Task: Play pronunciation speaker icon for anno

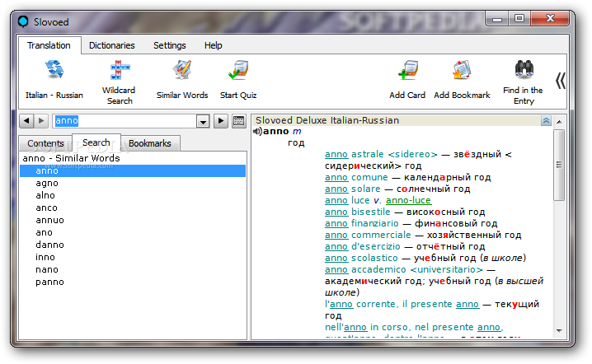Action: pos(257,131)
